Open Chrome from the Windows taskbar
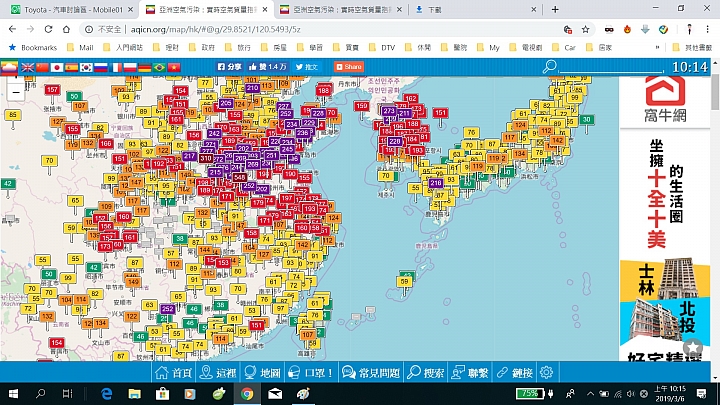This screenshot has height=405, width=720. [x=246, y=394]
